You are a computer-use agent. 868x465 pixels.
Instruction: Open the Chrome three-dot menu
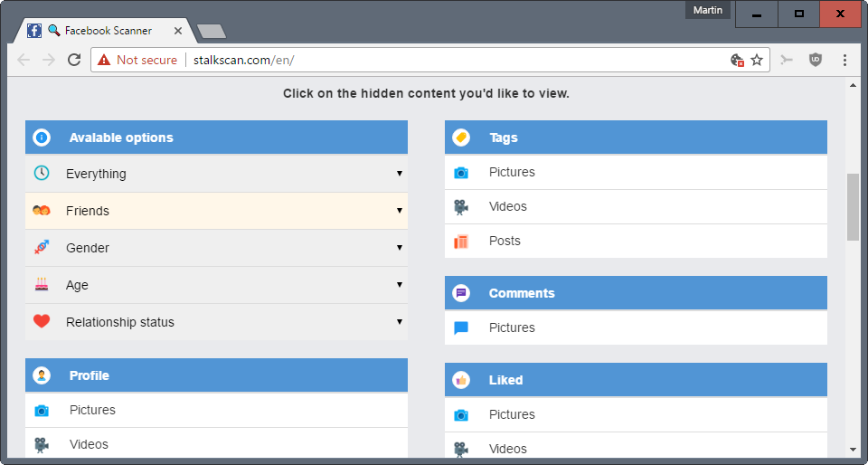pos(844,60)
